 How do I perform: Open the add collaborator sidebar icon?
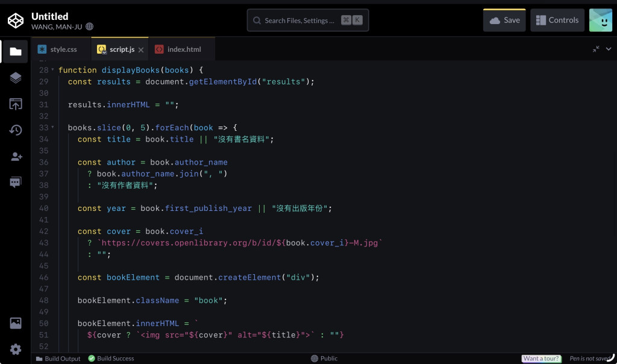pyautogui.click(x=16, y=157)
